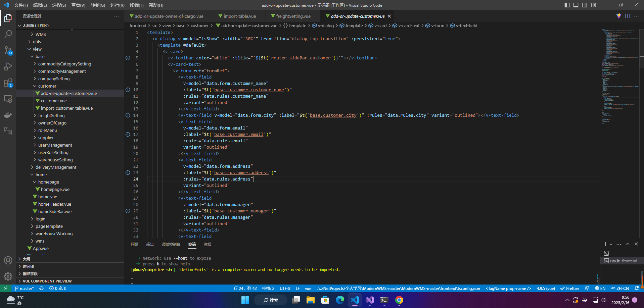Maximize the panel size chevron

coord(628,244)
